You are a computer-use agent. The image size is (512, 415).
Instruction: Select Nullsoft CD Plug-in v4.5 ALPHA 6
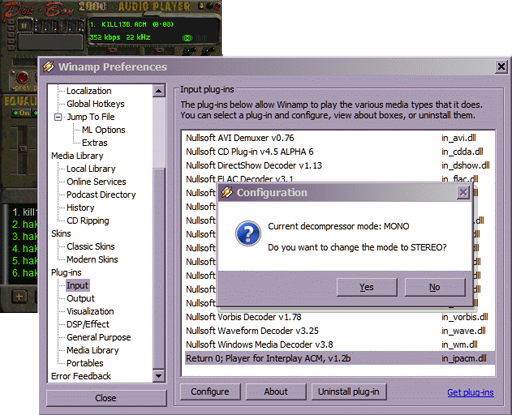click(339, 152)
